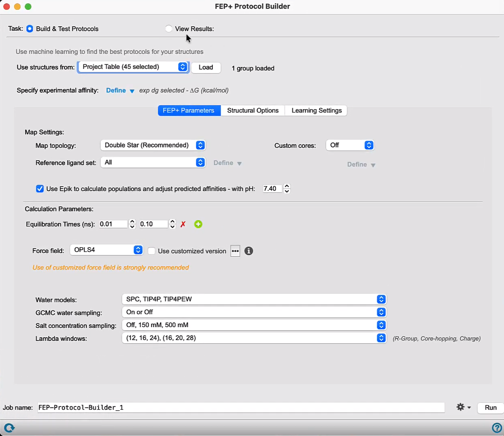
Task: Click the '1 group loaded' status text
Action: coord(253,68)
